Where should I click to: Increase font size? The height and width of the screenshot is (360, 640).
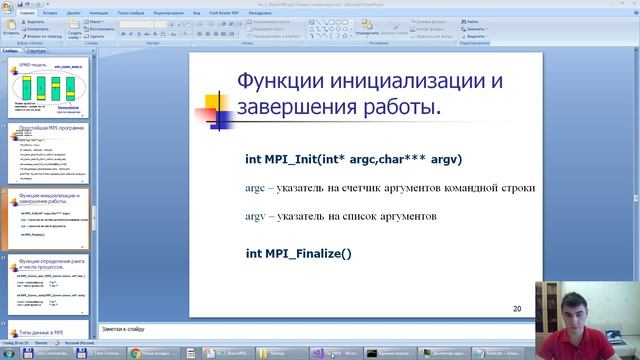172,24
